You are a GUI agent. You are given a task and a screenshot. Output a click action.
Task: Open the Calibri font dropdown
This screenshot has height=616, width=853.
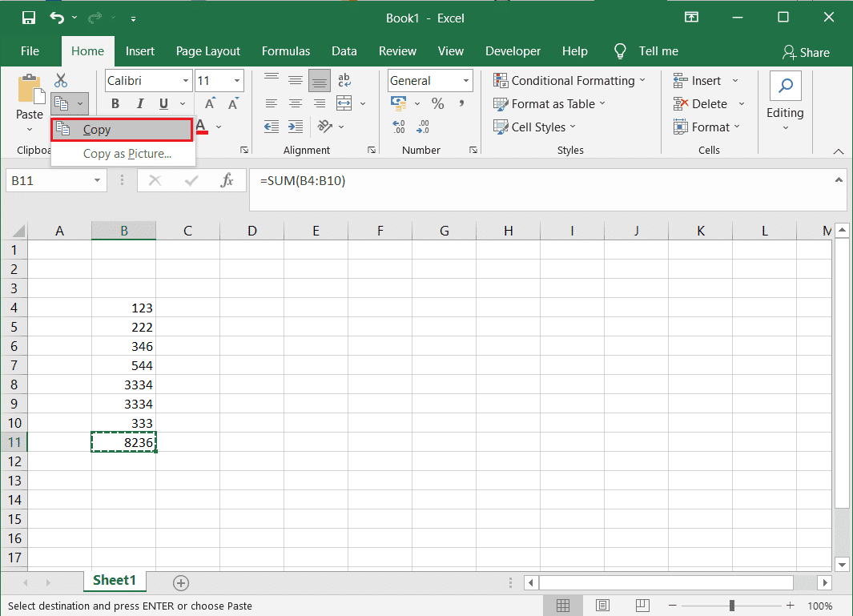(184, 80)
